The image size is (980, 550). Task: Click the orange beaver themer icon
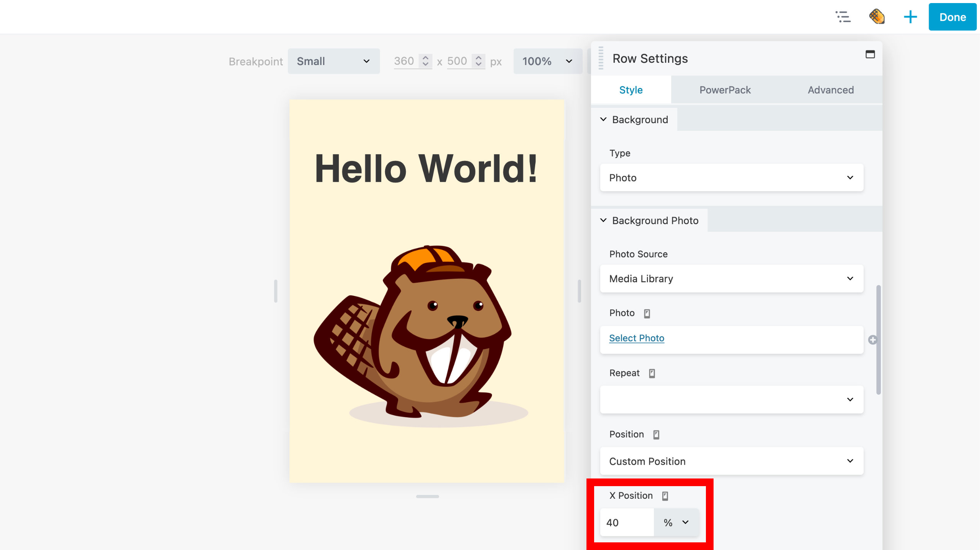pos(877,17)
